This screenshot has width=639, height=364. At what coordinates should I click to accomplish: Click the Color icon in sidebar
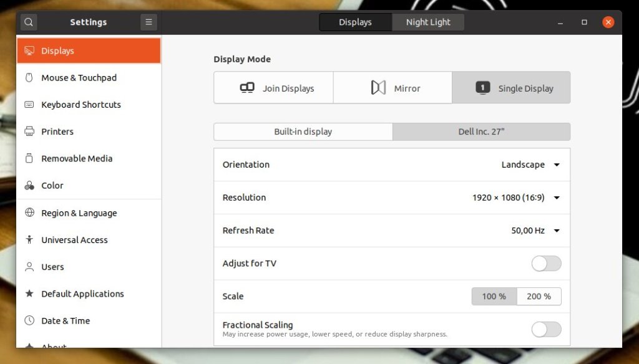click(x=29, y=186)
